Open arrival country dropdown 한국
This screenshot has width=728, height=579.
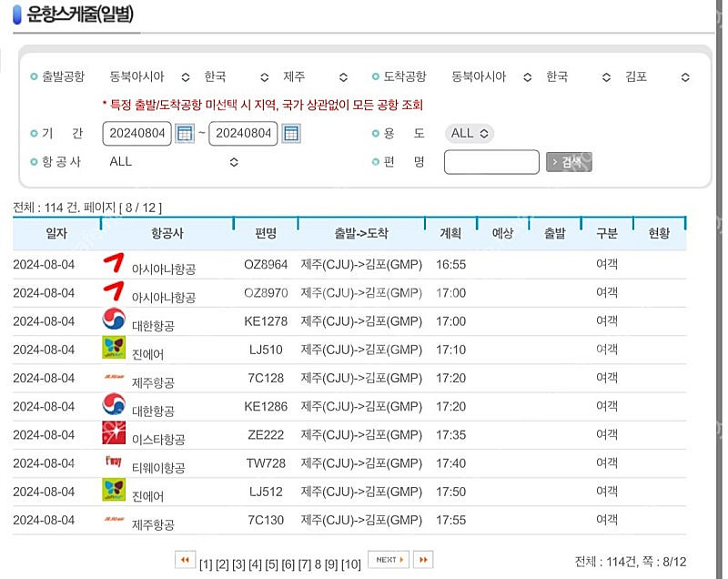579,76
